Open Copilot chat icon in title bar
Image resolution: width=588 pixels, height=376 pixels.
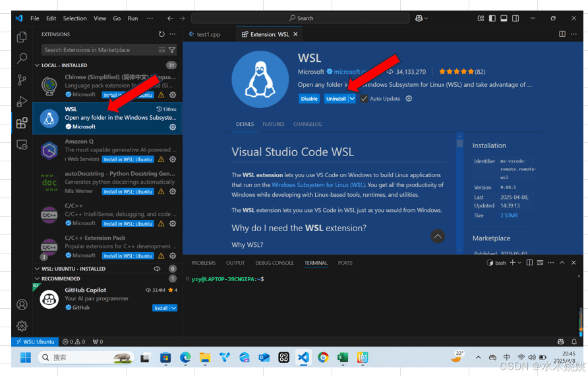[419, 18]
